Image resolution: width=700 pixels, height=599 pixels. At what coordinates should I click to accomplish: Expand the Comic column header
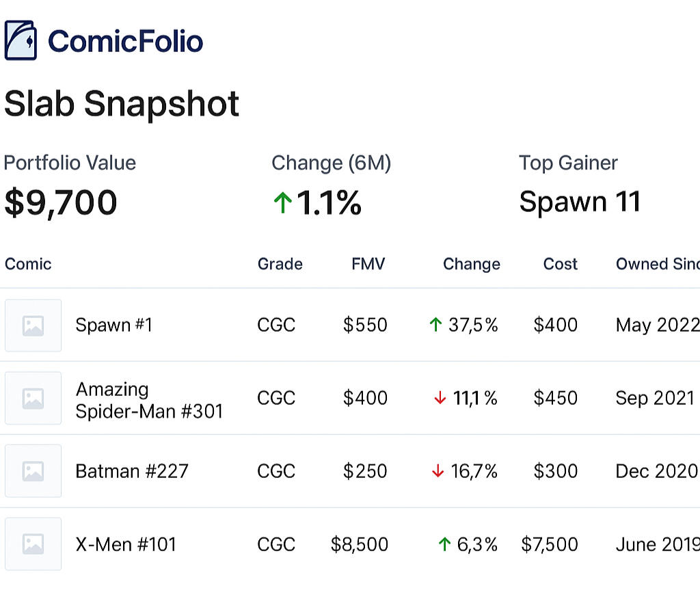pyautogui.click(x=27, y=264)
